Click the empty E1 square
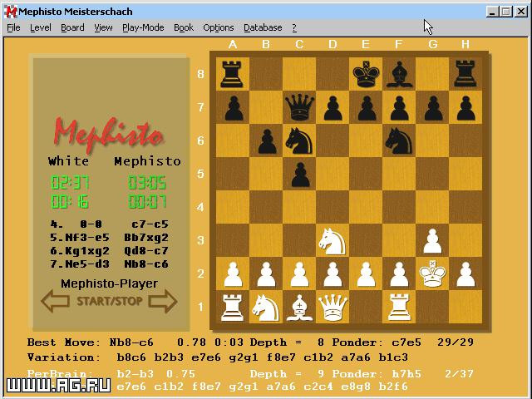532x399 pixels. point(366,307)
